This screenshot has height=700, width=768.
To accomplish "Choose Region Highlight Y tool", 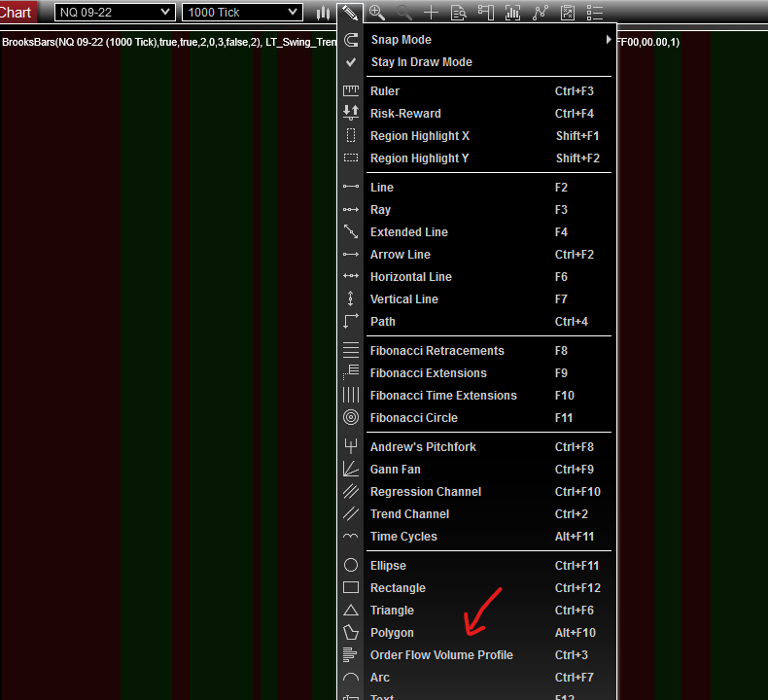I will click(476, 158).
